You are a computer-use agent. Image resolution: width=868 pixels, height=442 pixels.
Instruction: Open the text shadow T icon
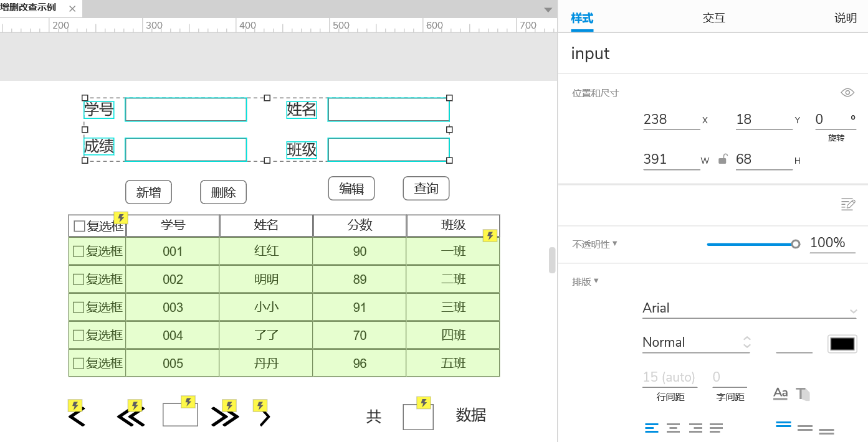[x=803, y=394]
